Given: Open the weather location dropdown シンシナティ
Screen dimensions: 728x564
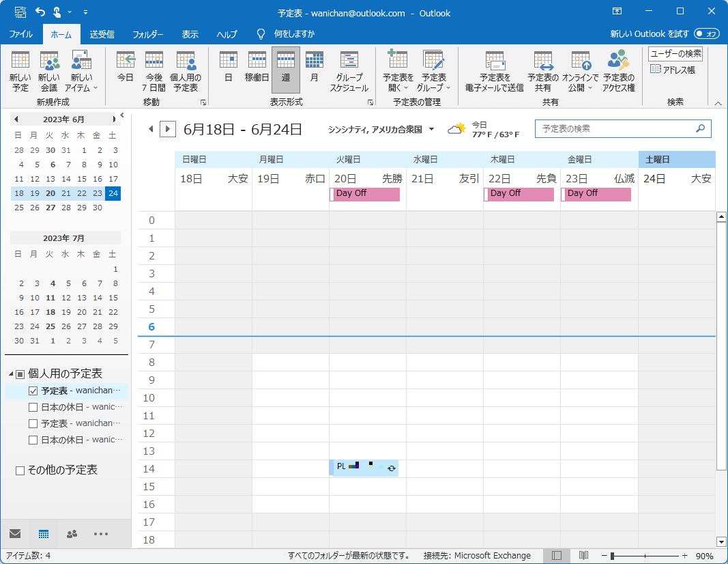Looking at the screenshot, I should click(431, 129).
